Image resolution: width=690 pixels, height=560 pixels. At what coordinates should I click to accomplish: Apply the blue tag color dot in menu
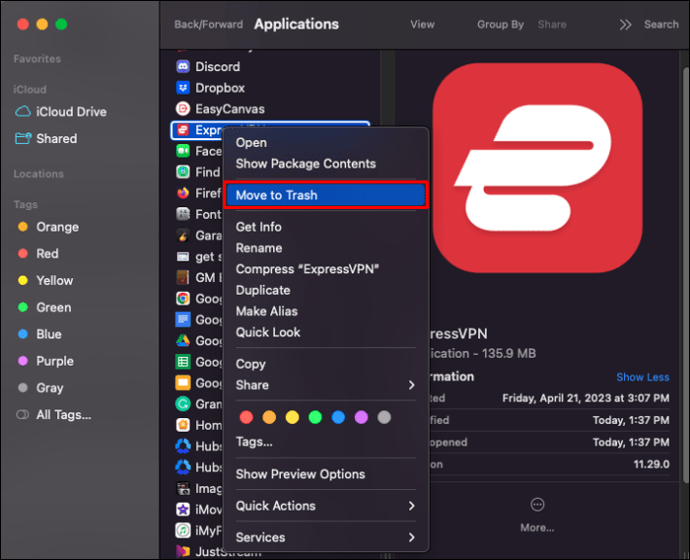[338, 417]
